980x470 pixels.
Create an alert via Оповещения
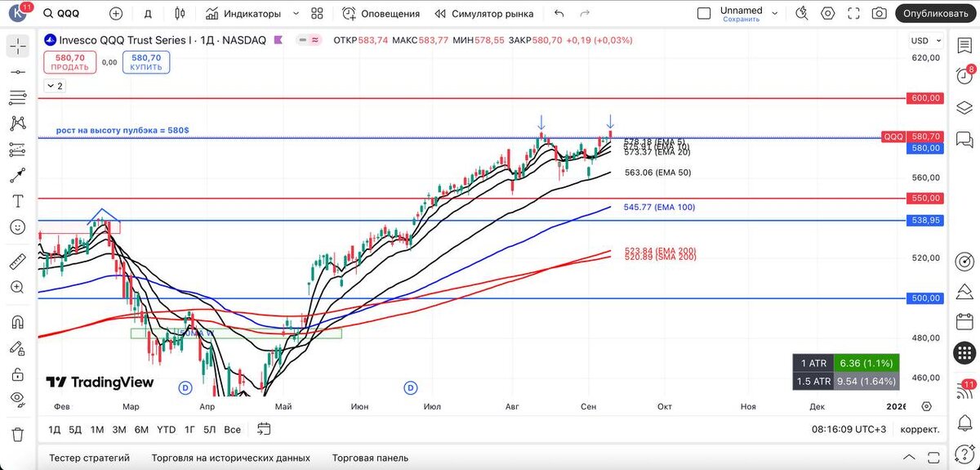click(381, 14)
